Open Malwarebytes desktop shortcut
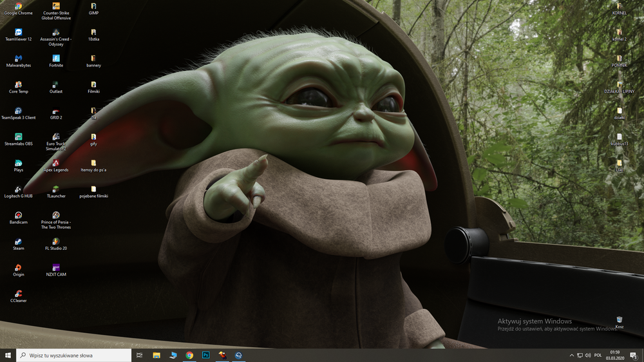Image resolution: width=644 pixels, height=362 pixels. (x=19, y=61)
